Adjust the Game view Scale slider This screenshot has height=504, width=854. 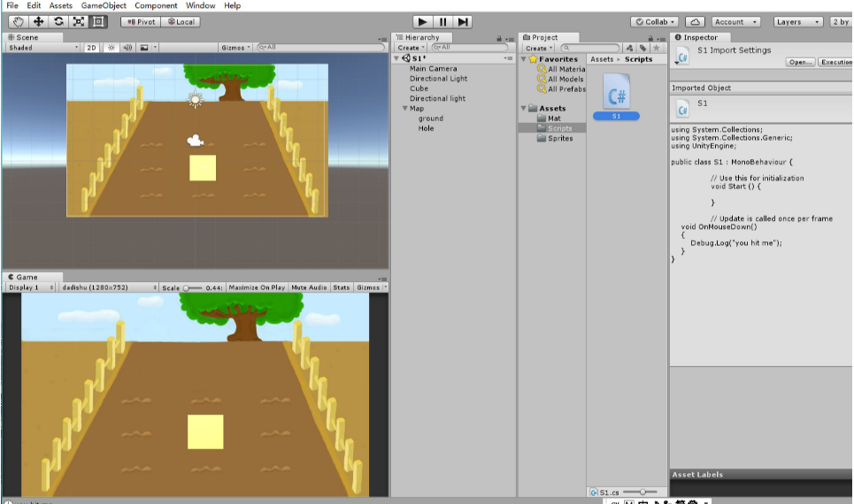coord(192,288)
